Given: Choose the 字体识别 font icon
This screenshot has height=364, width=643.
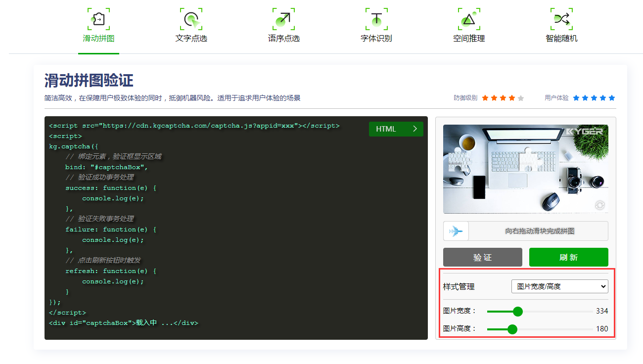Looking at the screenshot, I should (x=376, y=19).
